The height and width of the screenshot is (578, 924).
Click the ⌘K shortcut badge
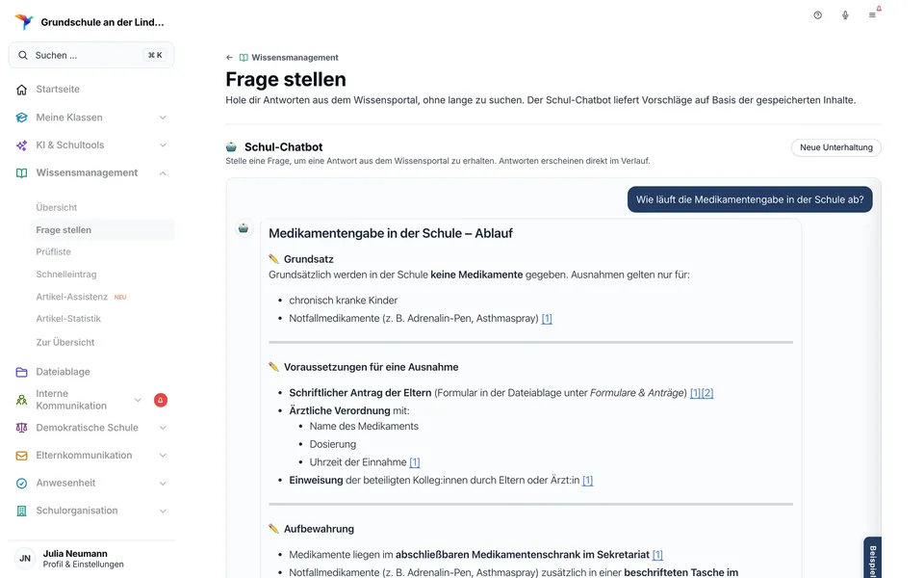[155, 55]
